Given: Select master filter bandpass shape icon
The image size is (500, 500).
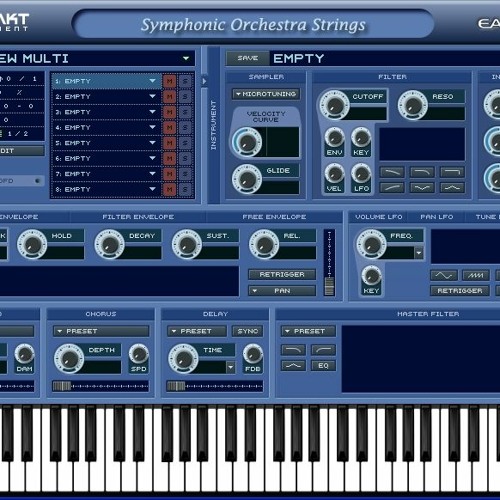Looking at the screenshot, I should tap(293, 366).
